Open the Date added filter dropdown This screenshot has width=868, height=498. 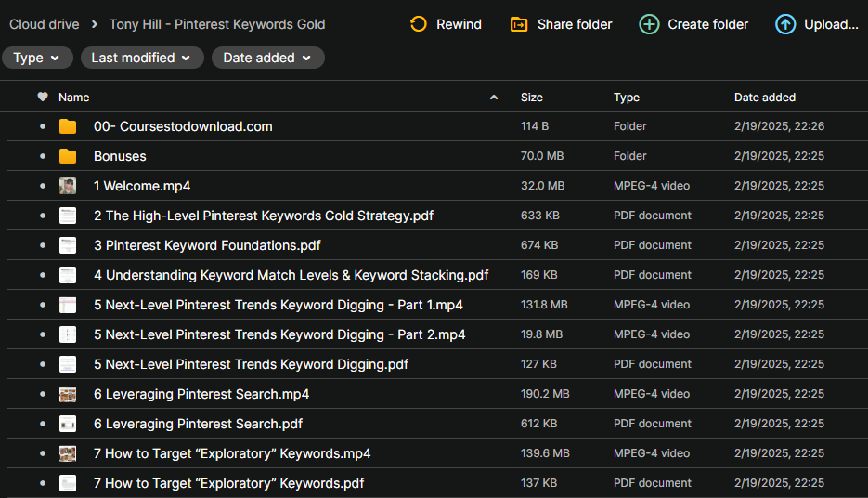tap(268, 58)
